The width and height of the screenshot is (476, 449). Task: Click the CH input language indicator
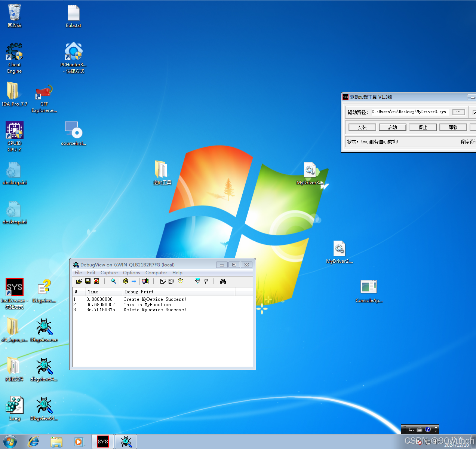point(411,429)
